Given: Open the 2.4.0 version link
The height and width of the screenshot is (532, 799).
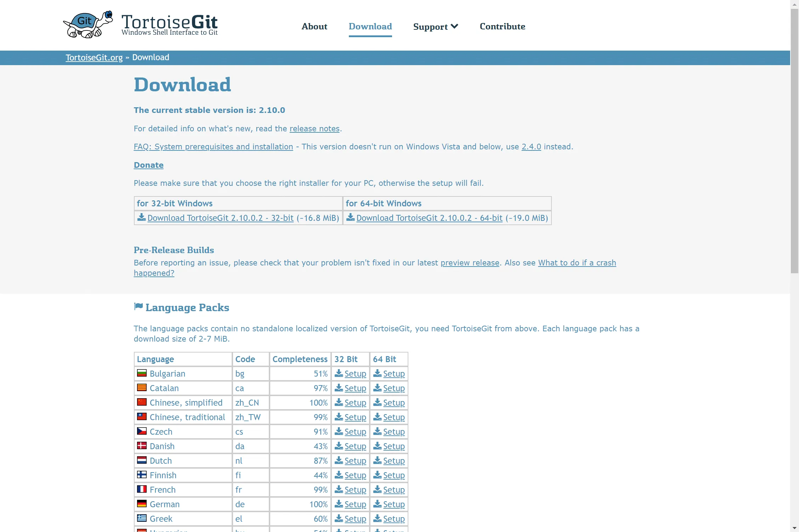Looking at the screenshot, I should [531, 147].
